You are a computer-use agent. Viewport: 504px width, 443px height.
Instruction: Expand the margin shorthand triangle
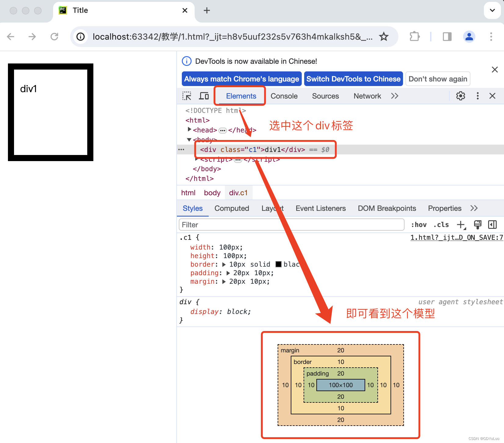(x=224, y=282)
